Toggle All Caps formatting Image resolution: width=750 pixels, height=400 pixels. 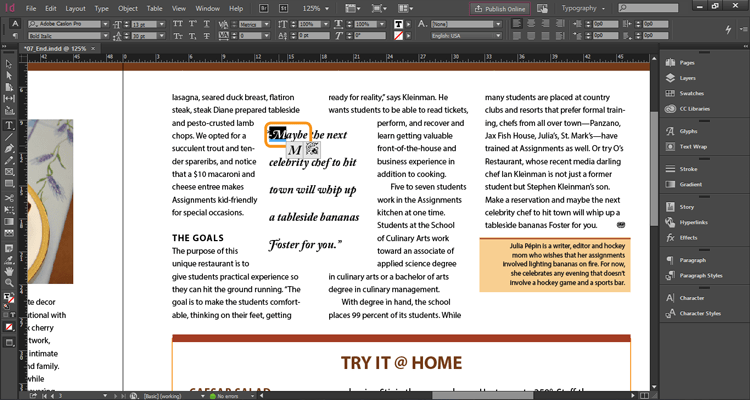click(x=177, y=24)
